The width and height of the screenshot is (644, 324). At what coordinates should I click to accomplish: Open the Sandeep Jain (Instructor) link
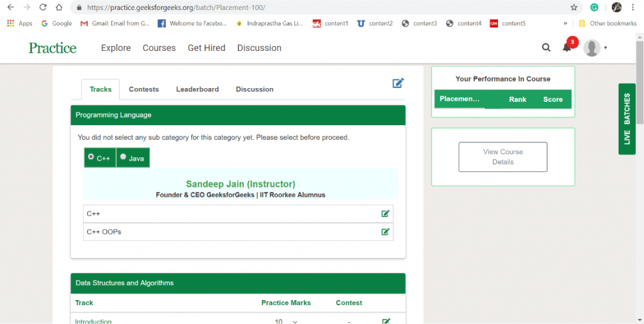click(x=241, y=184)
